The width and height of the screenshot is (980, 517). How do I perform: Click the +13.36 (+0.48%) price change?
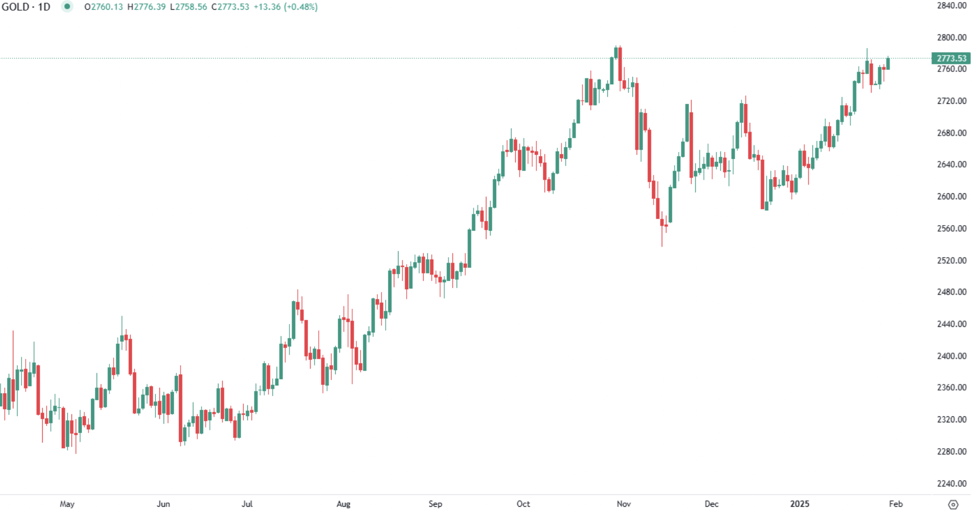tap(285, 7)
